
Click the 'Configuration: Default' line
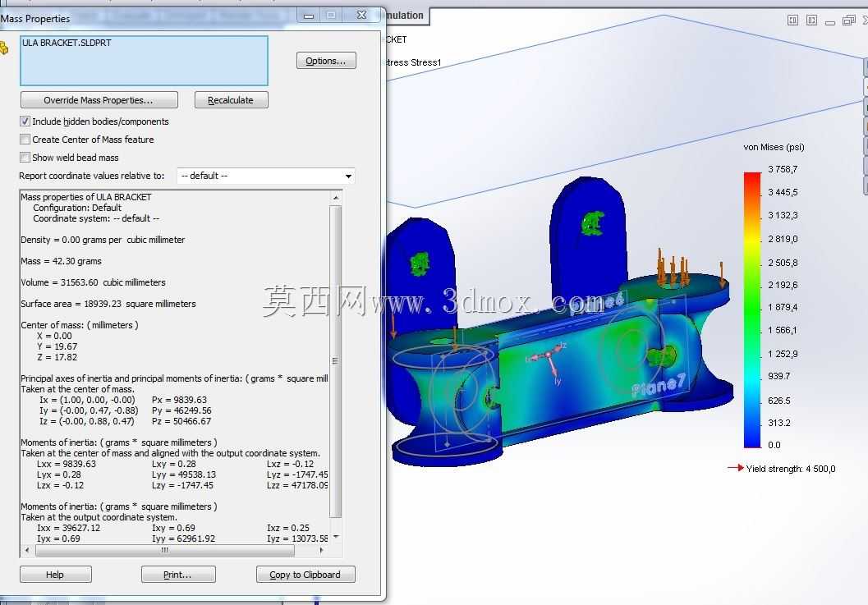coord(77,208)
